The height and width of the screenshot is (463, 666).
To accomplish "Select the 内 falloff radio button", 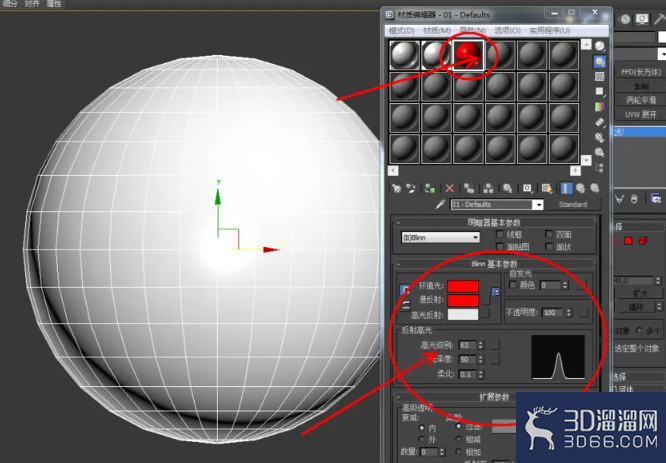I will [x=421, y=427].
